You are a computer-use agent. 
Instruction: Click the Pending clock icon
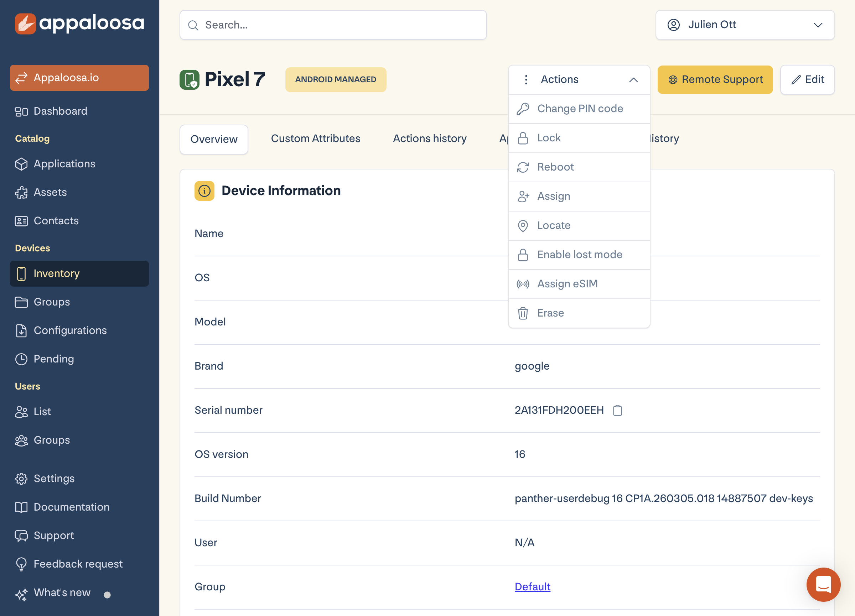coord(21,359)
